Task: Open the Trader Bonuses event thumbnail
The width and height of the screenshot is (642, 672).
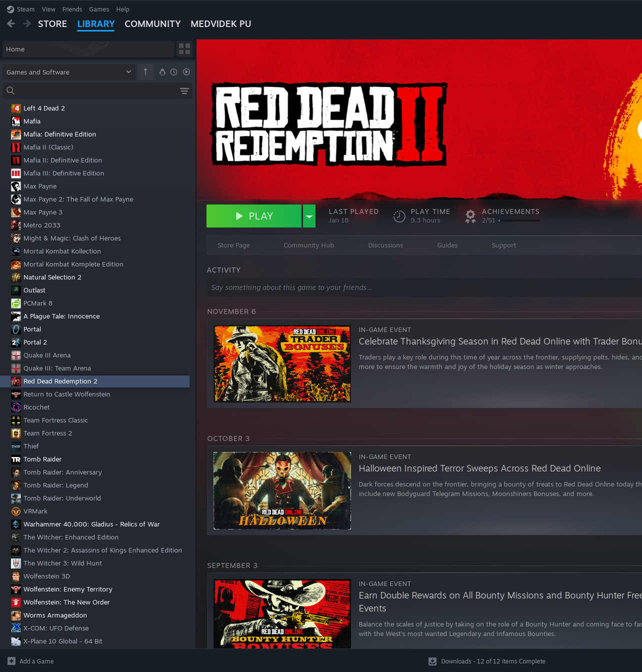Action: 282,363
